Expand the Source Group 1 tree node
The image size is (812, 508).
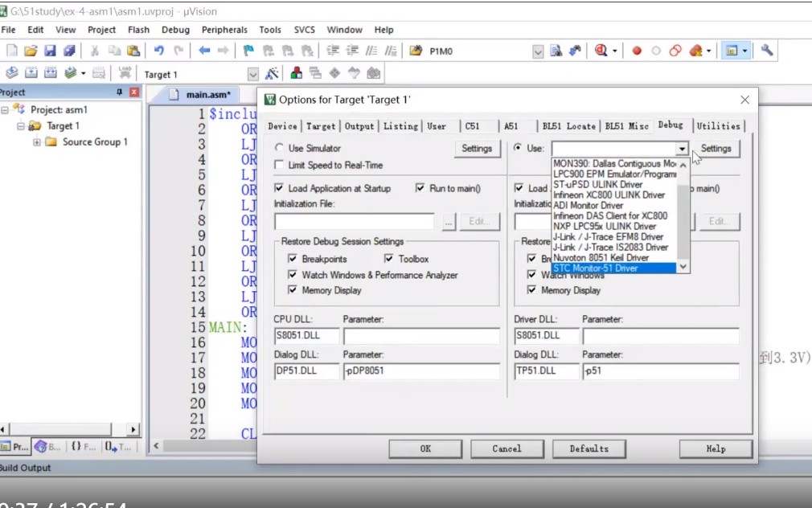click(x=36, y=142)
